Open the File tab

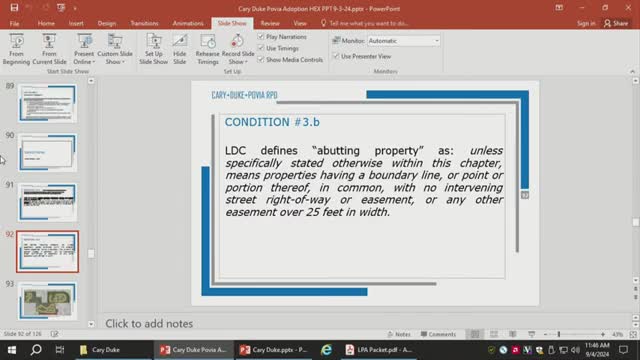(x=14, y=23)
